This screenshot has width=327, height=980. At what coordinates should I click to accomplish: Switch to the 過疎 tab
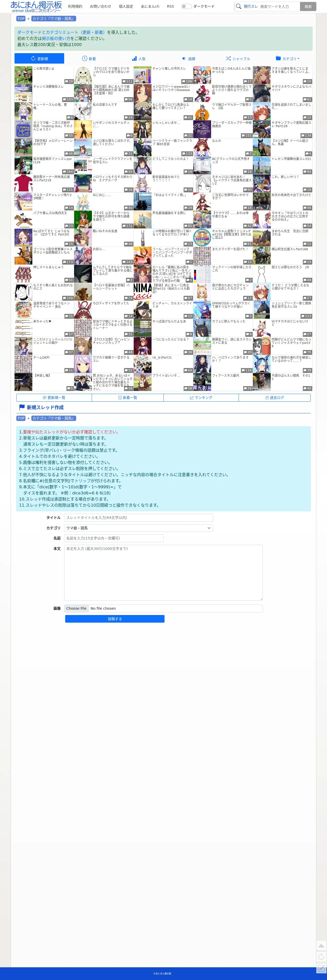tap(188, 58)
